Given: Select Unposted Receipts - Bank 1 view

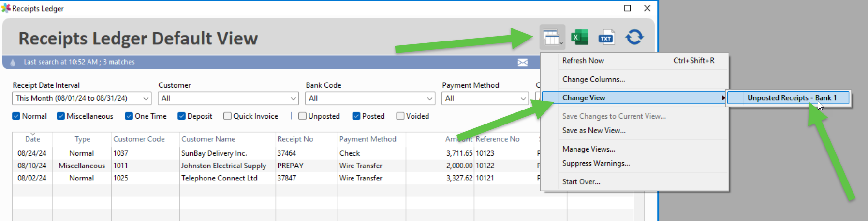Looking at the screenshot, I should (789, 98).
